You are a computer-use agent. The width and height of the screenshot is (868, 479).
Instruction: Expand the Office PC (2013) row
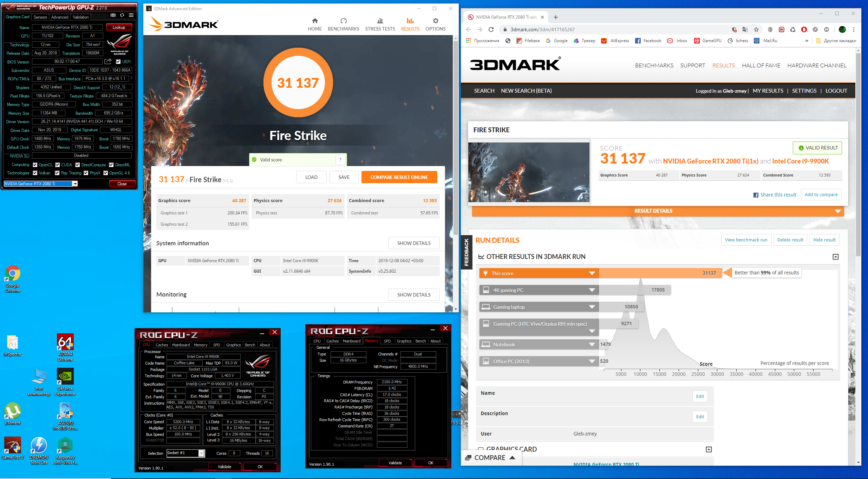coord(592,361)
